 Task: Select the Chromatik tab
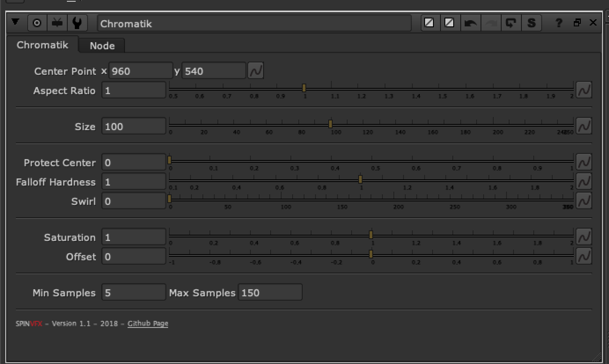[x=43, y=44]
